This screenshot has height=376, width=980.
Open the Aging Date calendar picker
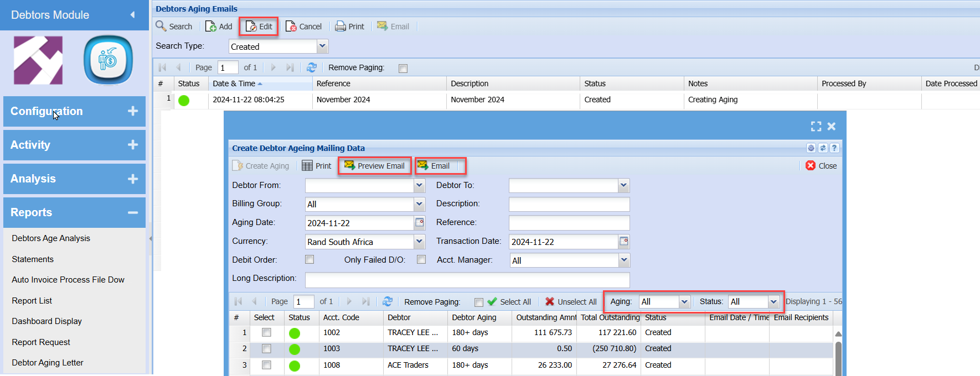coord(420,223)
